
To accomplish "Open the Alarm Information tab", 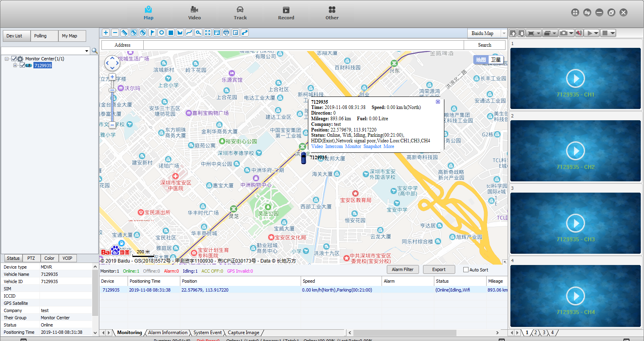I will [x=168, y=333].
